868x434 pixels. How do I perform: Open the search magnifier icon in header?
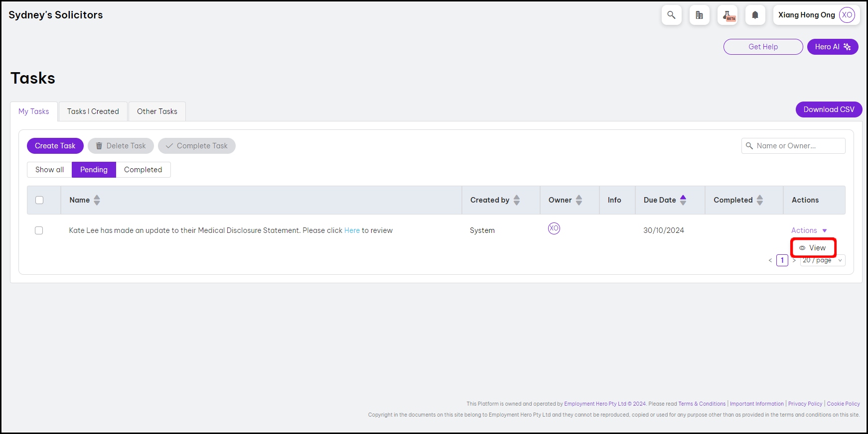coord(671,15)
